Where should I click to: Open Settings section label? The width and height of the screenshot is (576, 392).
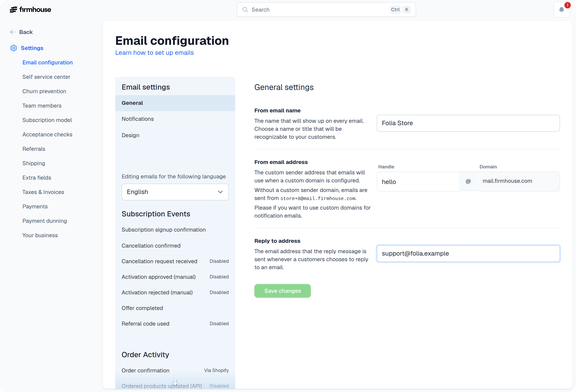coord(32,48)
